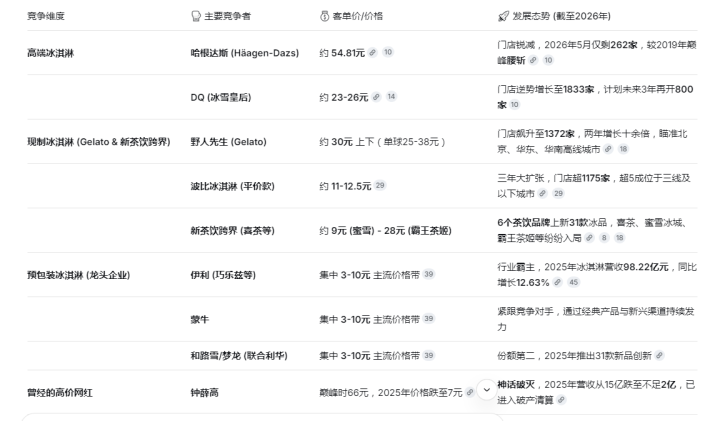Click the 6个茶饮品牌上新31款冰品 text
The width and height of the screenshot is (720, 421).
pos(593,230)
